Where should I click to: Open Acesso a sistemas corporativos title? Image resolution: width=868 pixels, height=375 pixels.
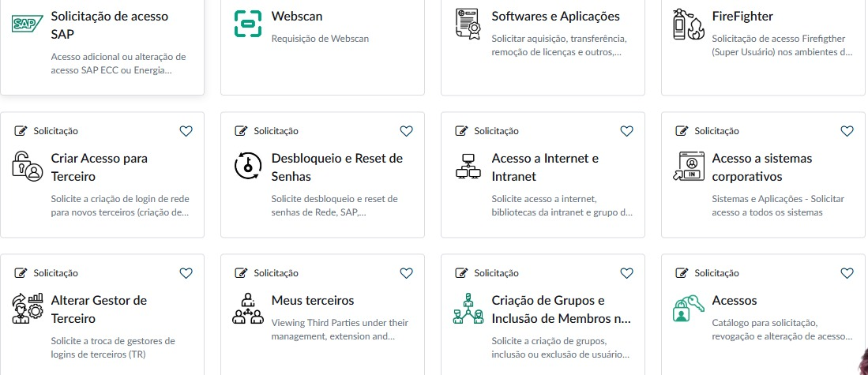(761, 167)
